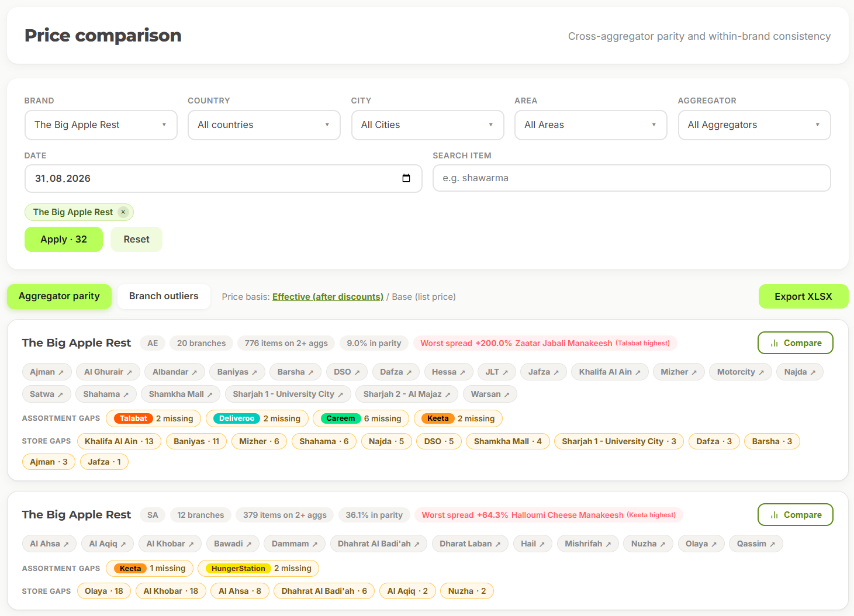This screenshot has width=854, height=616.
Task: Open the Brand dropdown showing The Big Apple Rest
Action: point(101,125)
